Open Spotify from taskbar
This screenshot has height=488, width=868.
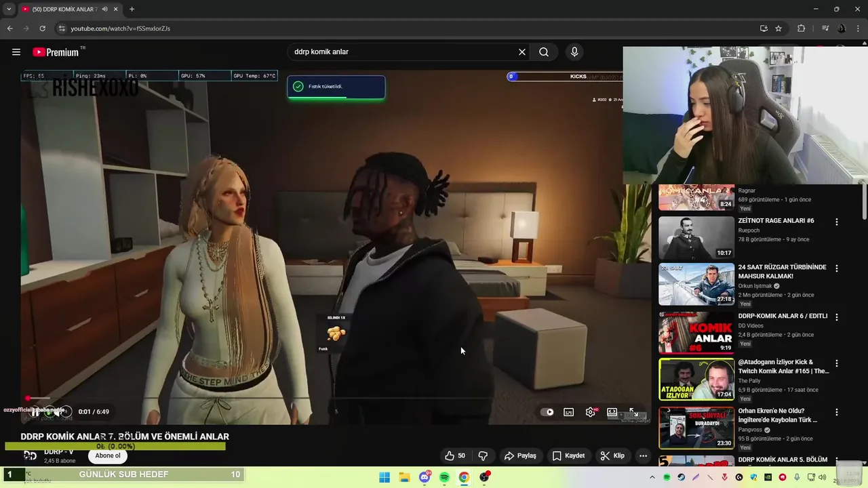[x=444, y=477]
